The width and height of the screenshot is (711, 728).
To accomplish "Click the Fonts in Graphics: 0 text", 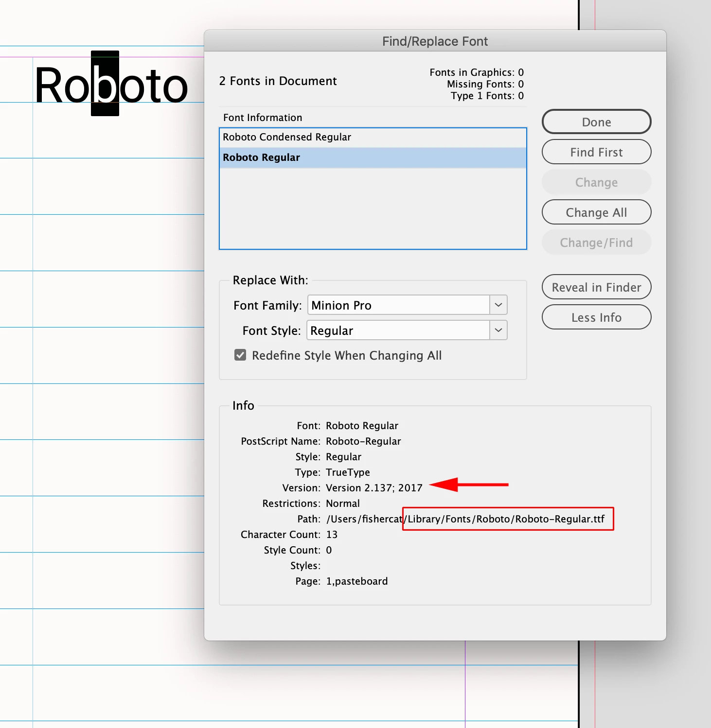I will point(477,72).
